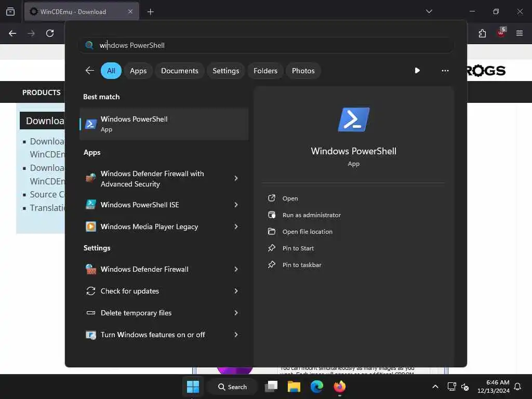This screenshot has width=532, height=399.
Task: Open the network status tray icon
Action: click(x=451, y=387)
